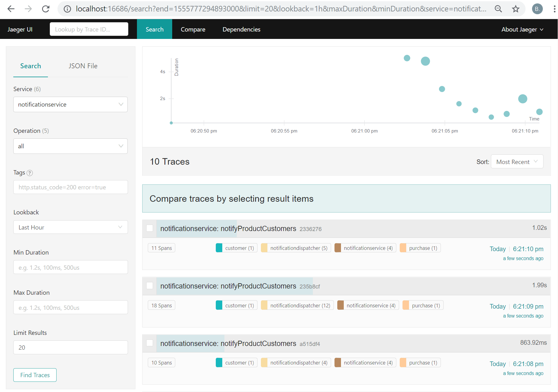
Task: Open the Service dropdown showing notificationservice
Action: [70, 104]
